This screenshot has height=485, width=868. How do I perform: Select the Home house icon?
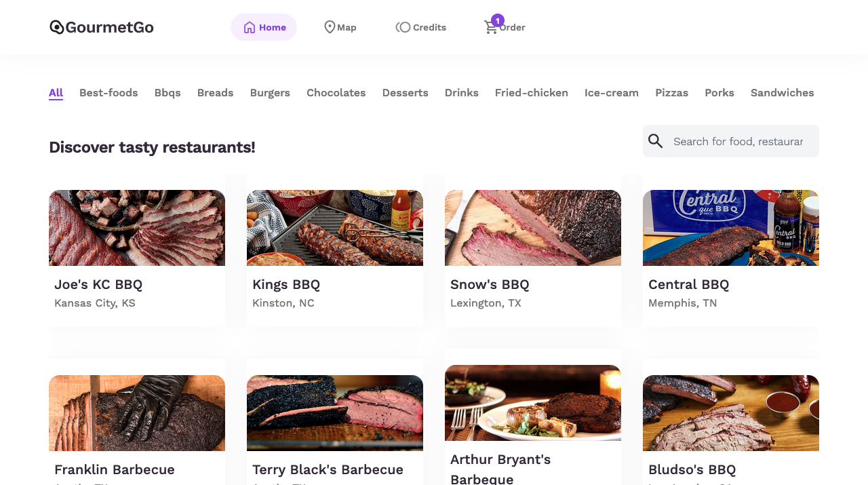249,26
